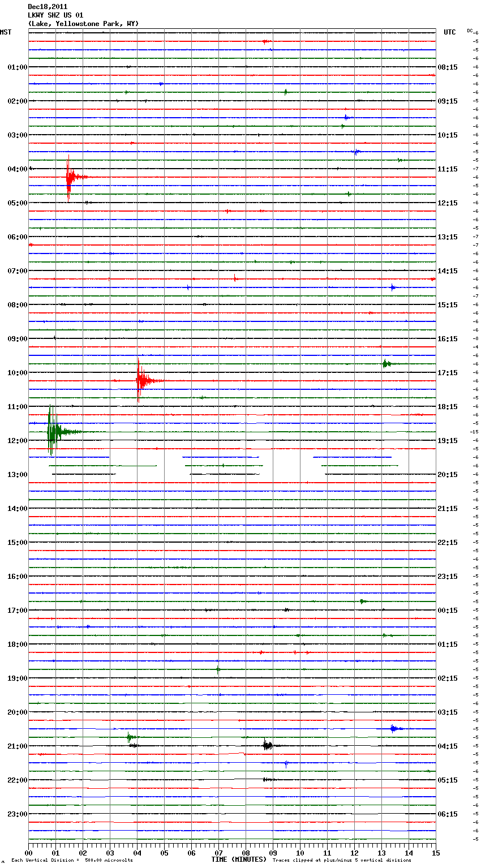481x868 pixels.
Task: Click the 19:15 UTC time label
Action: pos(448,441)
